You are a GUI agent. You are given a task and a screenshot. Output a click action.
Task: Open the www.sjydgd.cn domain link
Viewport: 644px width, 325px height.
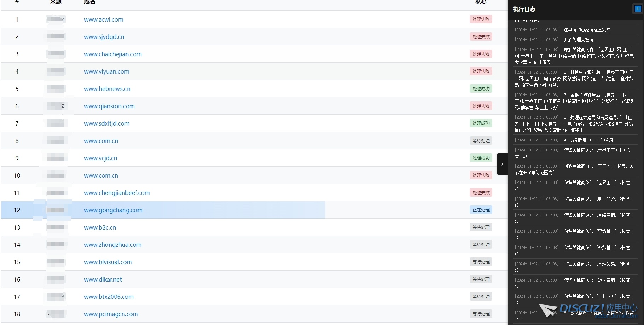(x=104, y=37)
